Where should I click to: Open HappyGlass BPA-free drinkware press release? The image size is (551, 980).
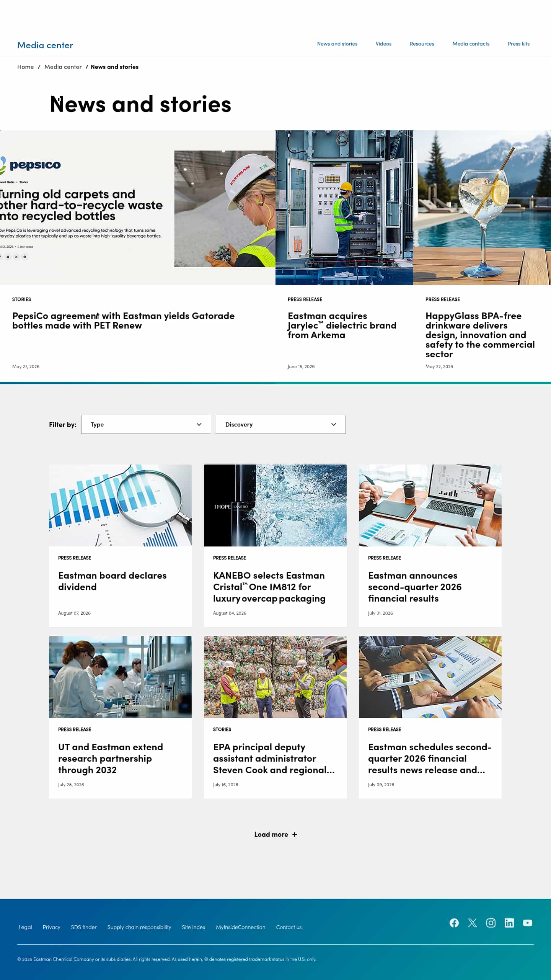click(480, 335)
